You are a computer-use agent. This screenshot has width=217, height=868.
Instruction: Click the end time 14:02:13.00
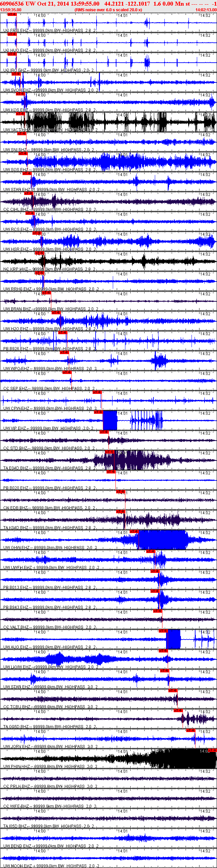point(206,10)
